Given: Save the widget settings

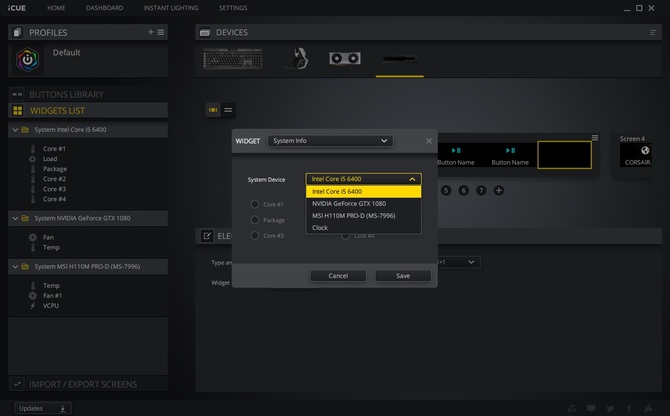Looking at the screenshot, I should pyautogui.click(x=403, y=276).
